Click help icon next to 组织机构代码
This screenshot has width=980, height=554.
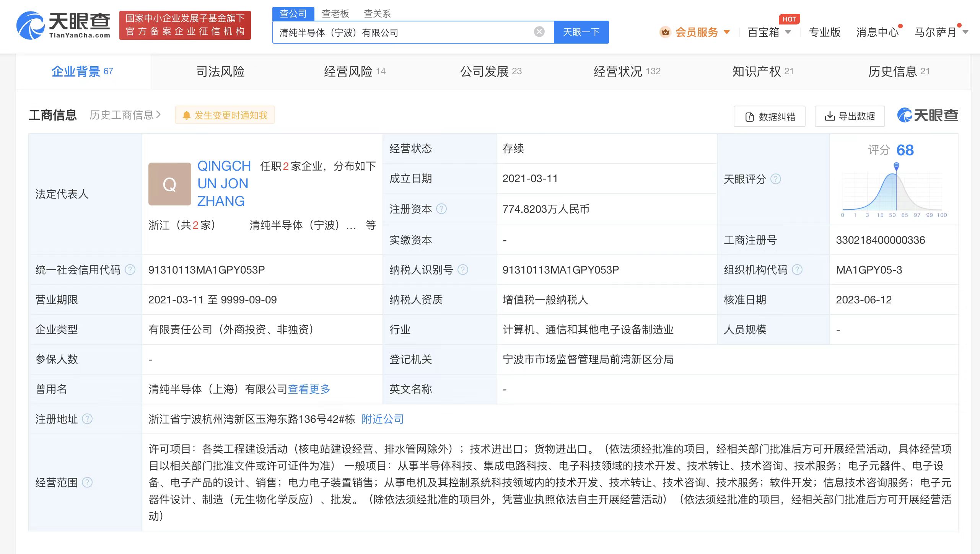(797, 270)
